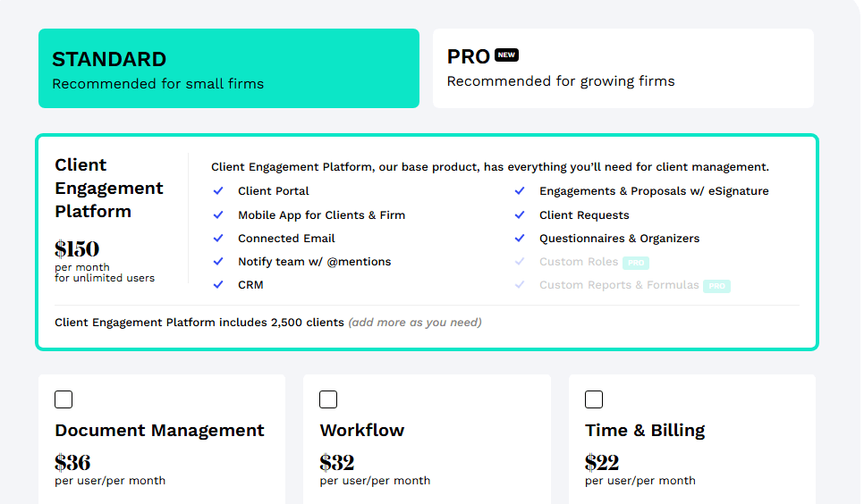Click the PRO badge beside Custom Reports & Formulas
Image resolution: width=864 pixels, height=504 pixels.
[x=716, y=286]
